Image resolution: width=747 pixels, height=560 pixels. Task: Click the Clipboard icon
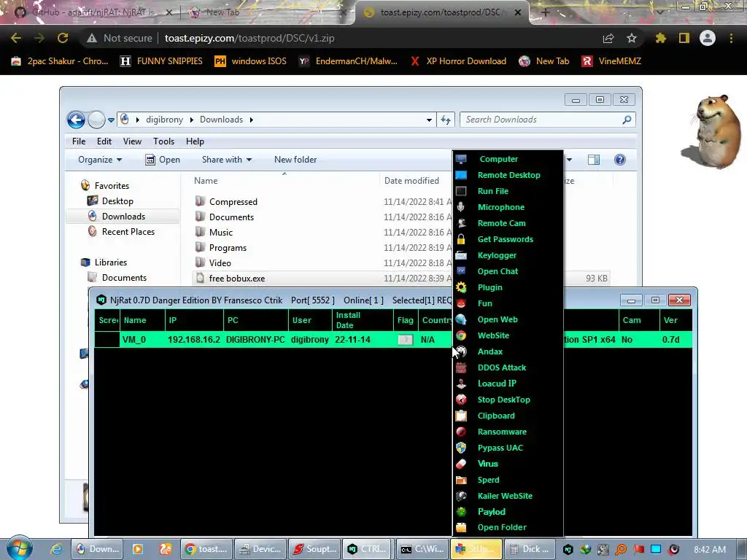click(x=461, y=416)
